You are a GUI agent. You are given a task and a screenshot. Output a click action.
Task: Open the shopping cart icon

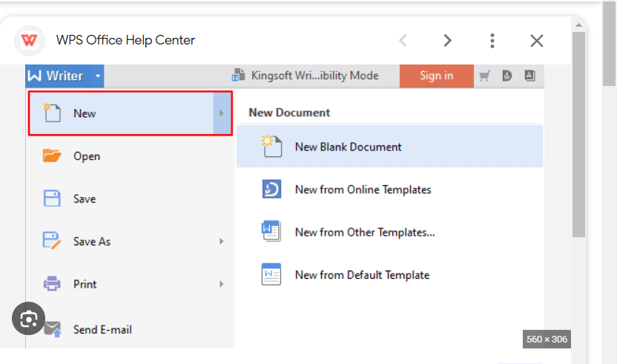(485, 76)
